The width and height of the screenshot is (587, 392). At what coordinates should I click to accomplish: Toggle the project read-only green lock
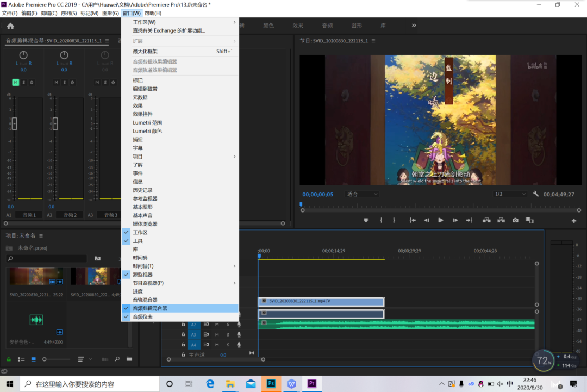[x=9, y=359]
